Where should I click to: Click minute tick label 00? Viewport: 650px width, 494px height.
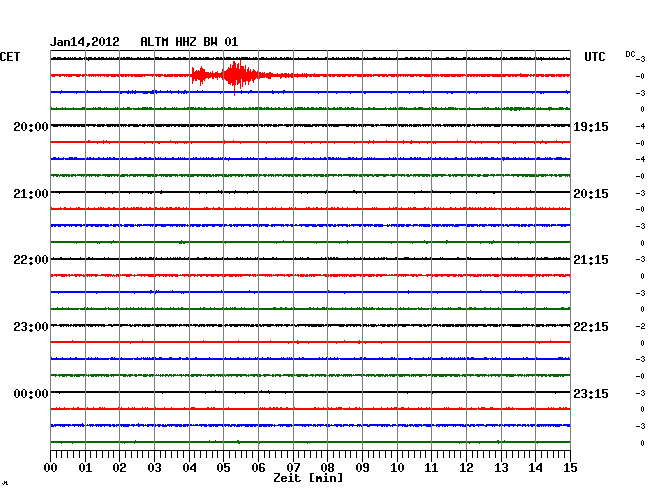click(51, 467)
